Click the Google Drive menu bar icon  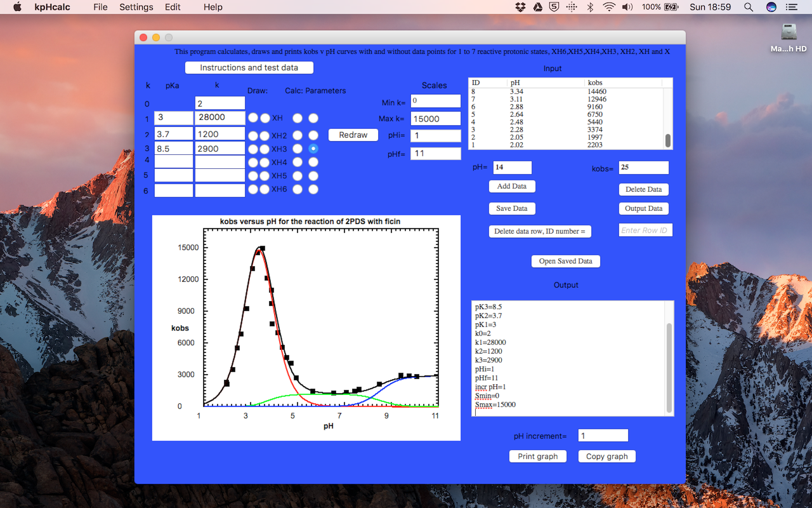click(x=537, y=7)
